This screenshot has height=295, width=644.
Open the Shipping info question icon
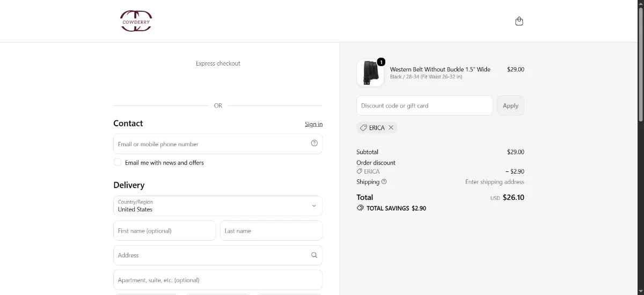click(x=384, y=182)
